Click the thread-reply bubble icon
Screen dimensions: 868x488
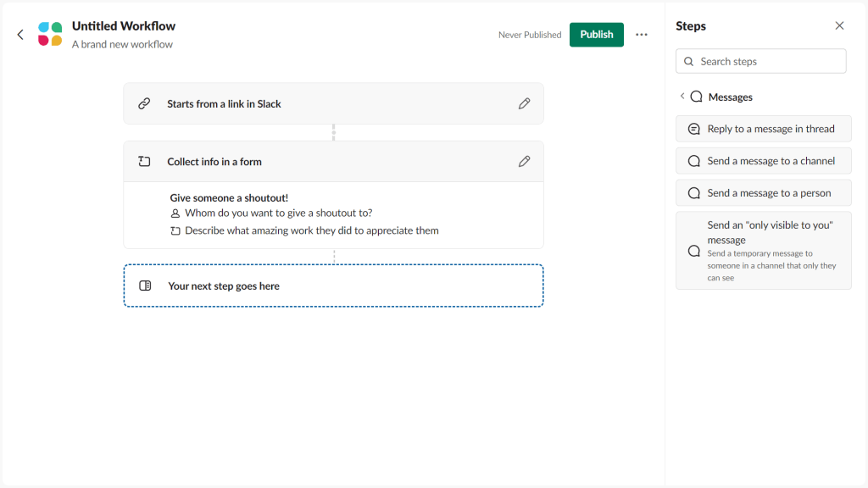click(x=694, y=128)
